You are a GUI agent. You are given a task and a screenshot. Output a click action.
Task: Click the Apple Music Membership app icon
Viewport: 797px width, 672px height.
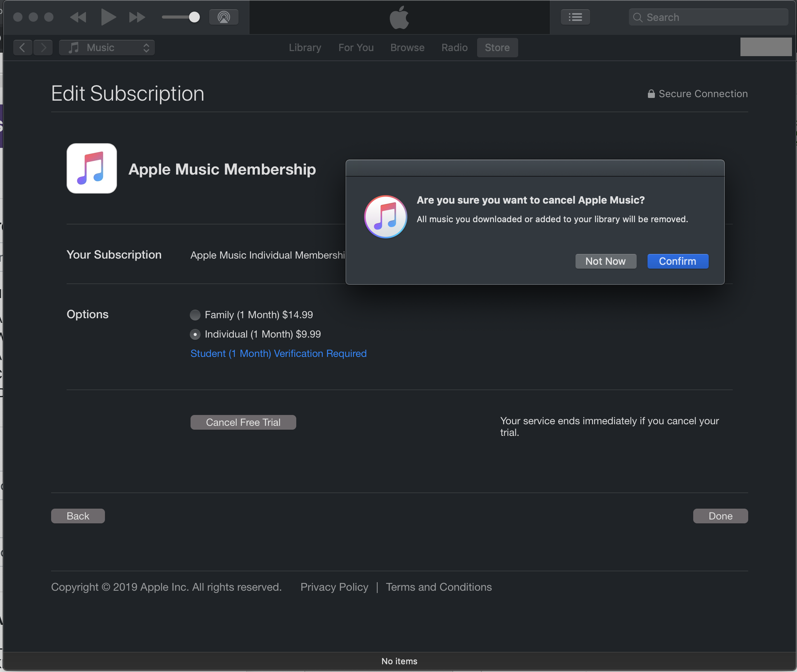coord(92,168)
